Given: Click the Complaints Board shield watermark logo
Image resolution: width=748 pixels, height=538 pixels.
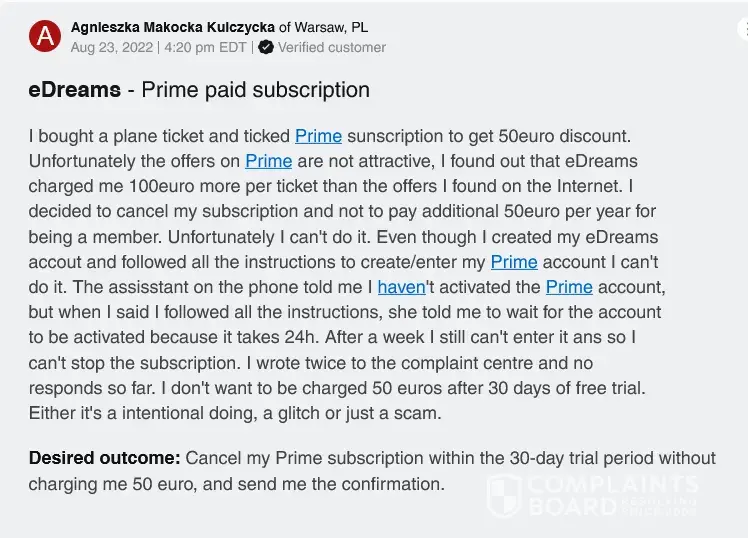Looking at the screenshot, I should pos(503,495).
